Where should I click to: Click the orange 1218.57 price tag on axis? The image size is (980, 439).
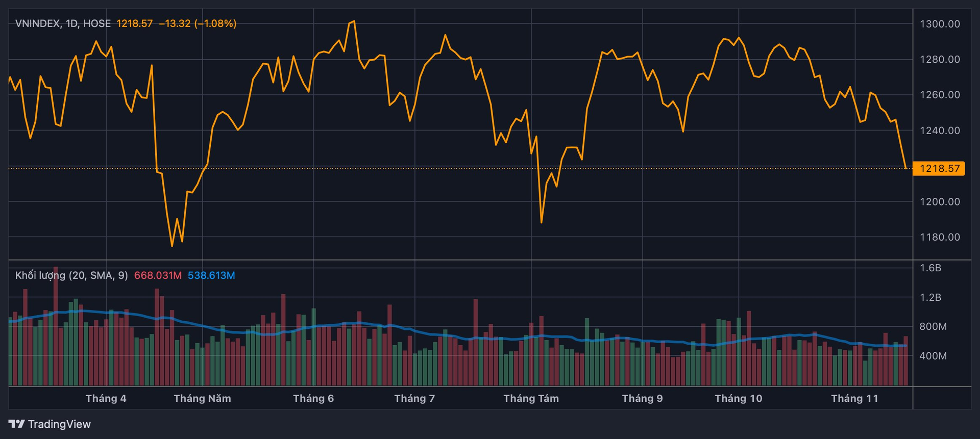(x=939, y=168)
